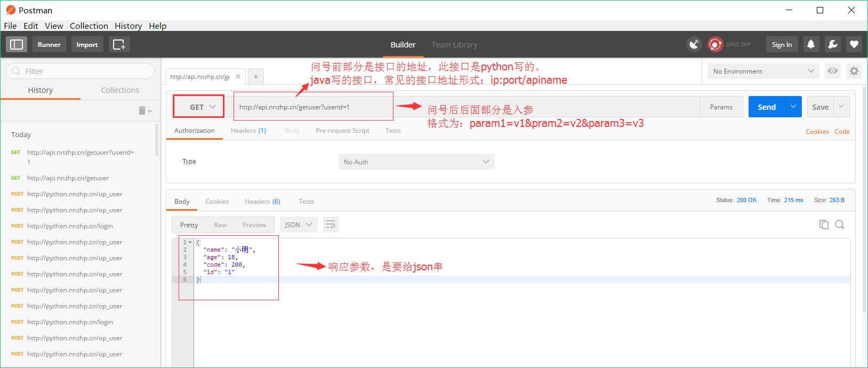The image size is (868, 368).
Task: Select the response Body tab
Action: (182, 202)
